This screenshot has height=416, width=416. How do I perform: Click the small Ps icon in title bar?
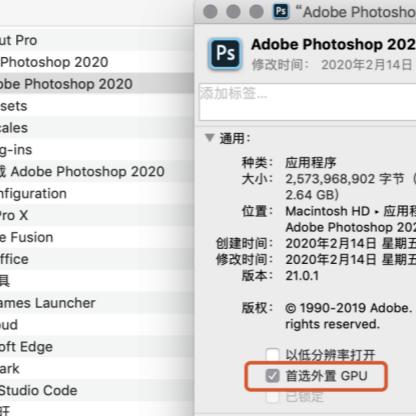(281, 12)
